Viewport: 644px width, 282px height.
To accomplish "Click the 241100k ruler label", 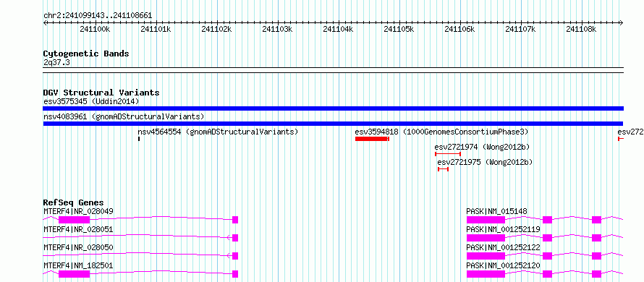I will pos(95,29).
